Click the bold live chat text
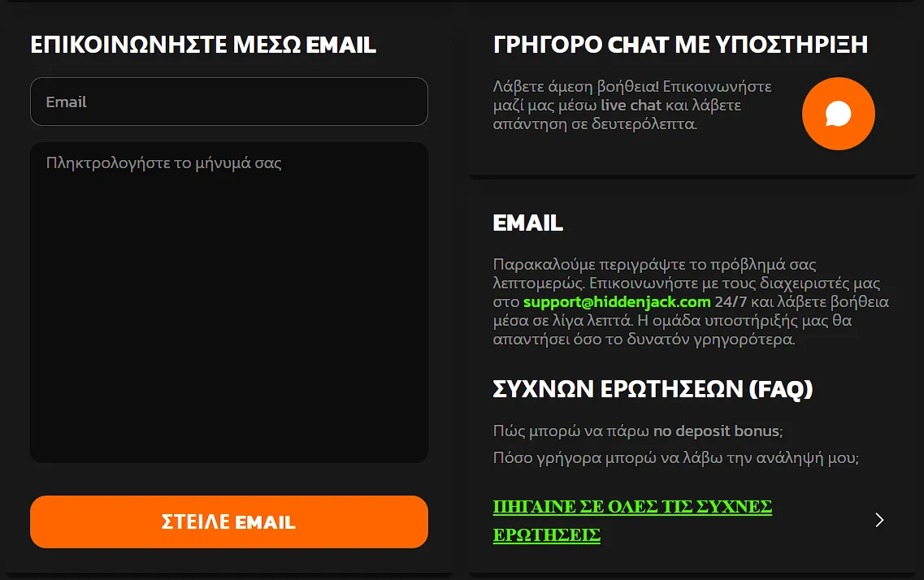 click(631, 106)
